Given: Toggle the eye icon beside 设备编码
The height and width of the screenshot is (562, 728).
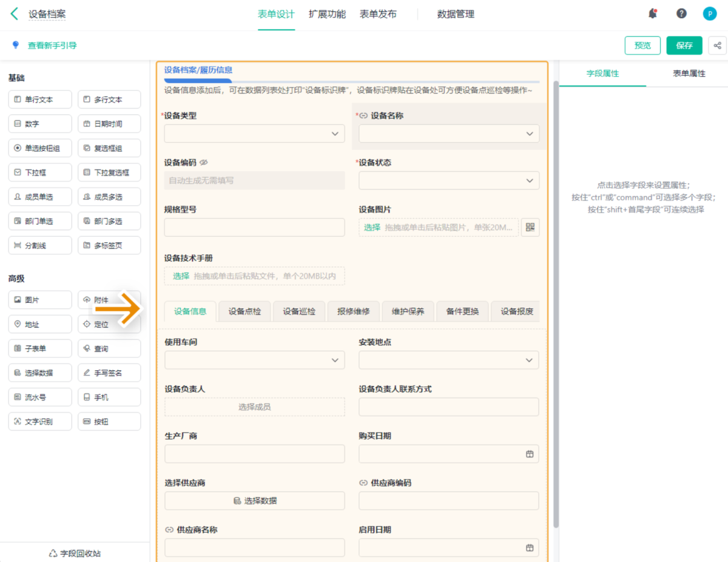Looking at the screenshot, I should click(x=204, y=163).
